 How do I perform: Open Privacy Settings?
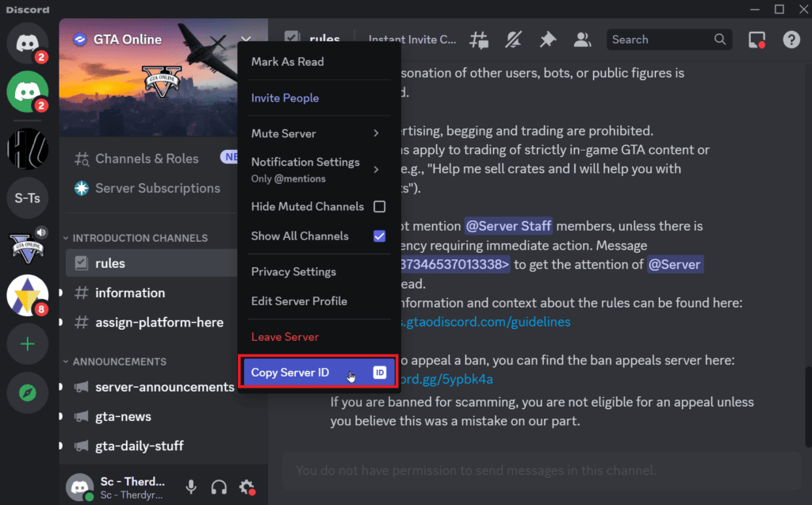tap(319, 272)
